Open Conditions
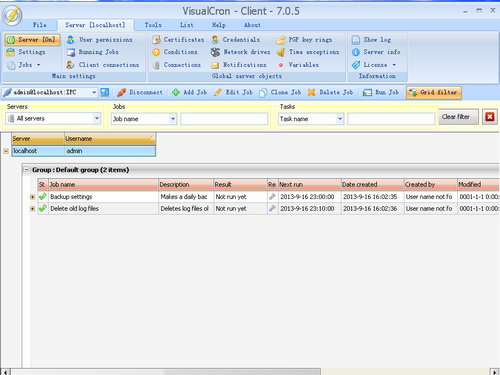The height and width of the screenshot is (375, 500). (x=175, y=52)
